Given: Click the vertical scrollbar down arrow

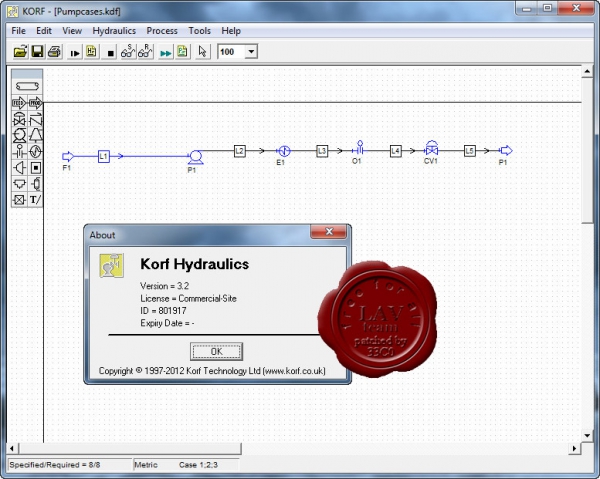Looking at the screenshot, I should 587,435.
